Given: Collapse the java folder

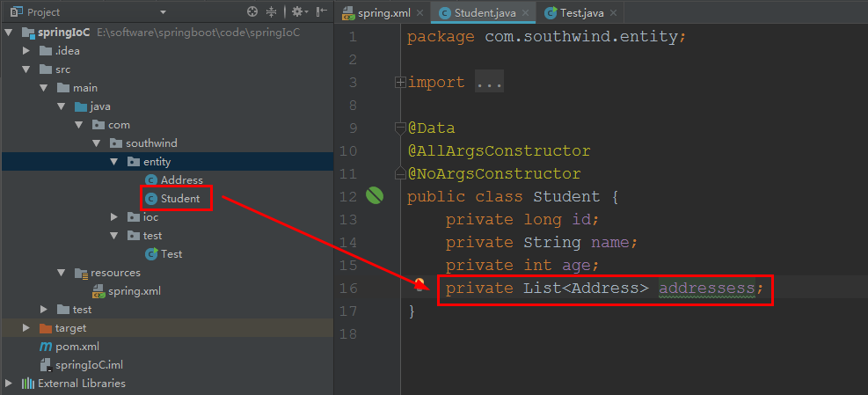Looking at the screenshot, I should 61,106.
